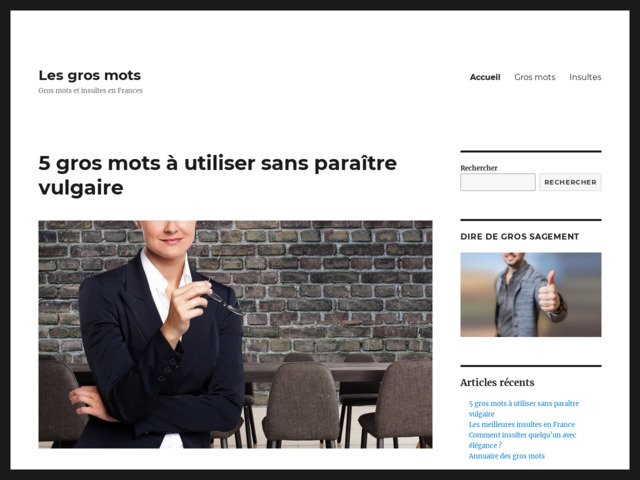Focus the Rechercher search input field
This screenshot has height=480, width=640.
498,182
